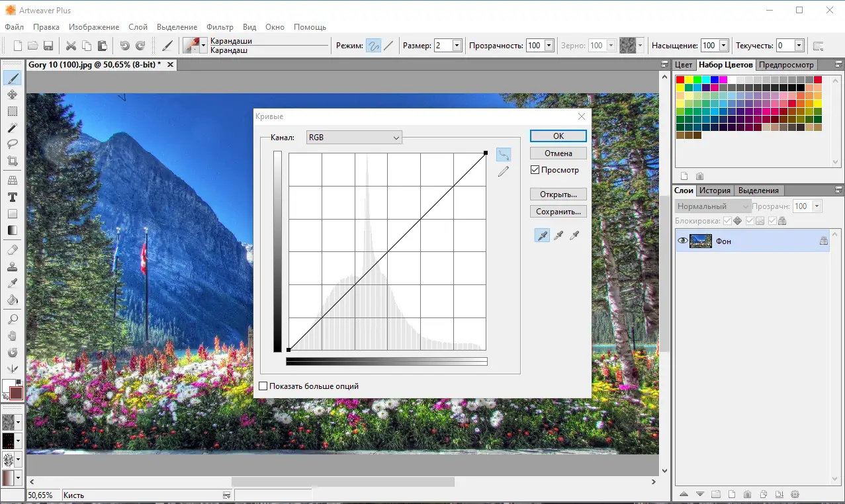Image resolution: width=845 pixels, height=504 pixels.
Task: Select the Gradient tool
Action: click(13, 230)
